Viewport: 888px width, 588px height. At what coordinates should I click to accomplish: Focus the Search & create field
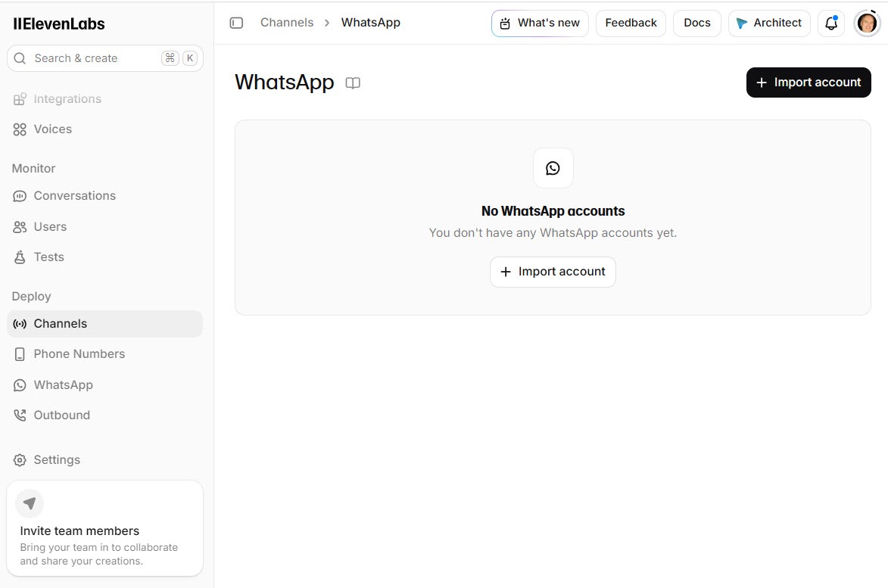coord(104,58)
